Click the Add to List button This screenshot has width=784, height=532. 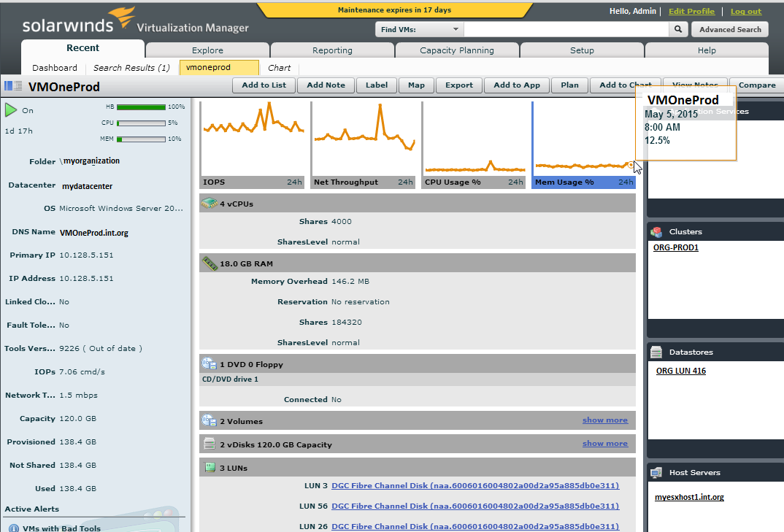pos(264,85)
